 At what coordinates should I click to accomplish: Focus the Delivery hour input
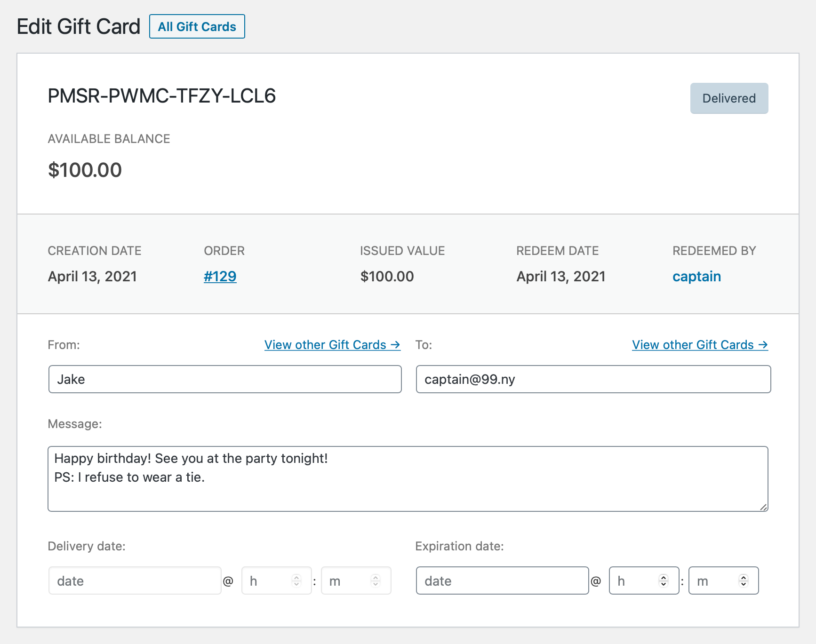[266, 581]
